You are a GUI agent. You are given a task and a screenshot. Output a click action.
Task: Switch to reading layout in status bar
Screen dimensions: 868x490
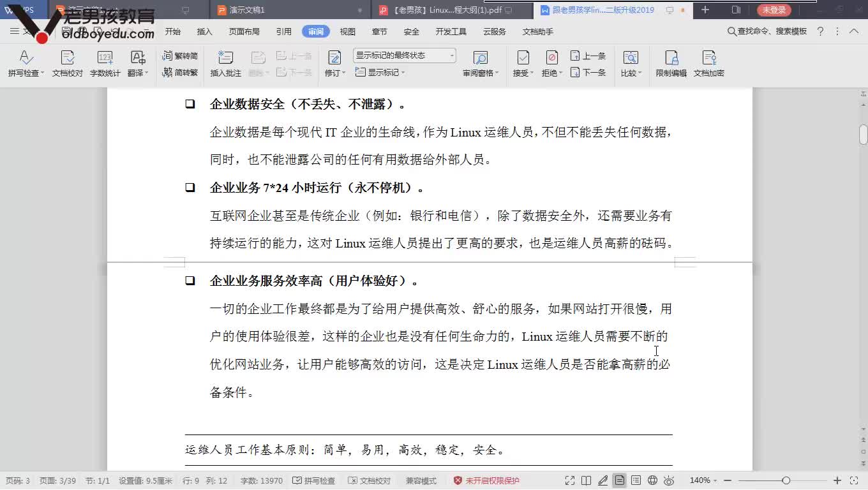pyautogui.click(x=587, y=480)
